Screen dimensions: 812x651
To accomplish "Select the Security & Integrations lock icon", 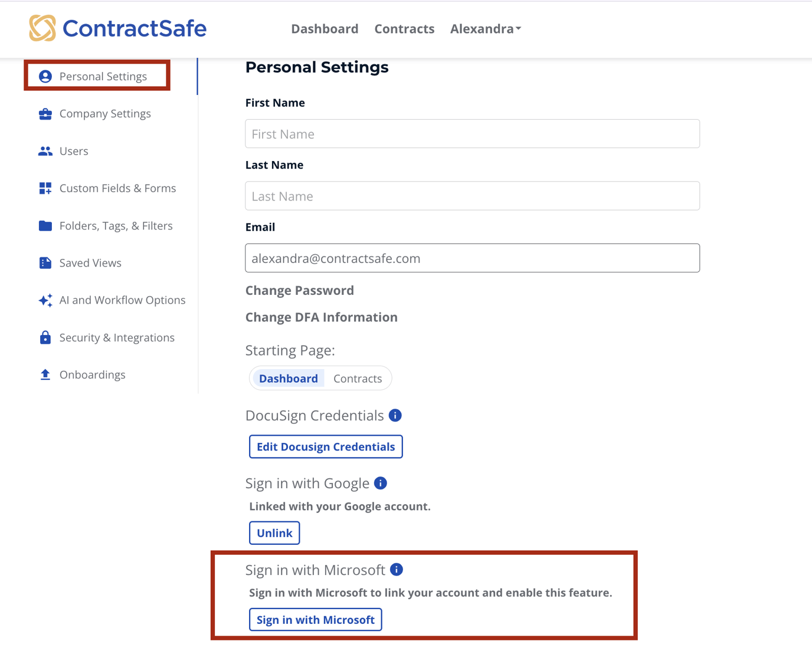I will pyautogui.click(x=45, y=337).
